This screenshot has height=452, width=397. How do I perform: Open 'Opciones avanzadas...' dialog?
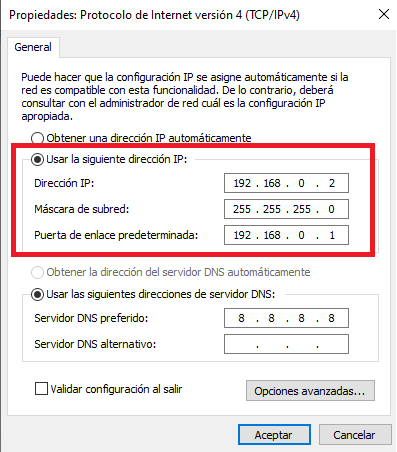(310, 391)
